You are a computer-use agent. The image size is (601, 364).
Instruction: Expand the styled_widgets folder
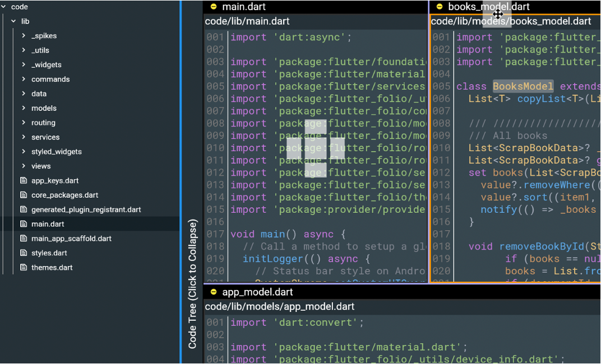tap(24, 152)
